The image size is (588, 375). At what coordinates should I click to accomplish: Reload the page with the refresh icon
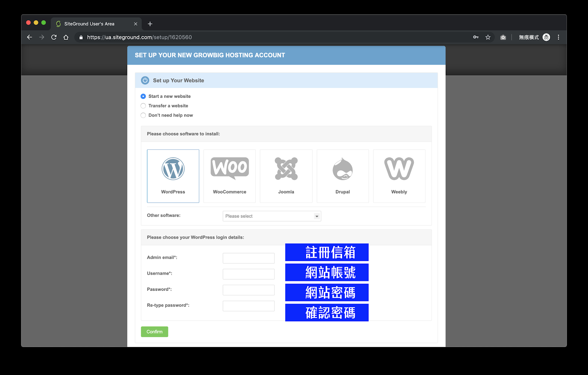click(x=54, y=37)
